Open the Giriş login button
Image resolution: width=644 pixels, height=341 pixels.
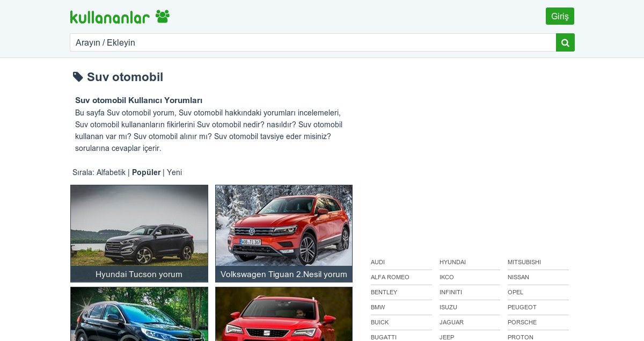[560, 16]
